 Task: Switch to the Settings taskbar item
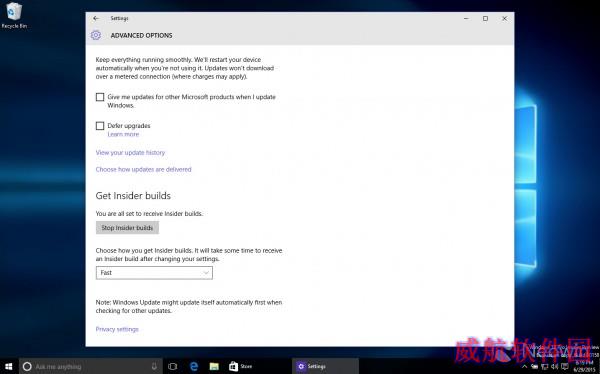tap(325, 366)
